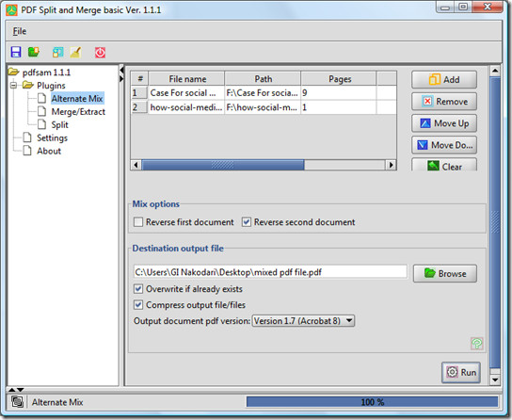512x420 pixels.
Task: Click the broom clear log toolbar icon
Action: coord(75,52)
